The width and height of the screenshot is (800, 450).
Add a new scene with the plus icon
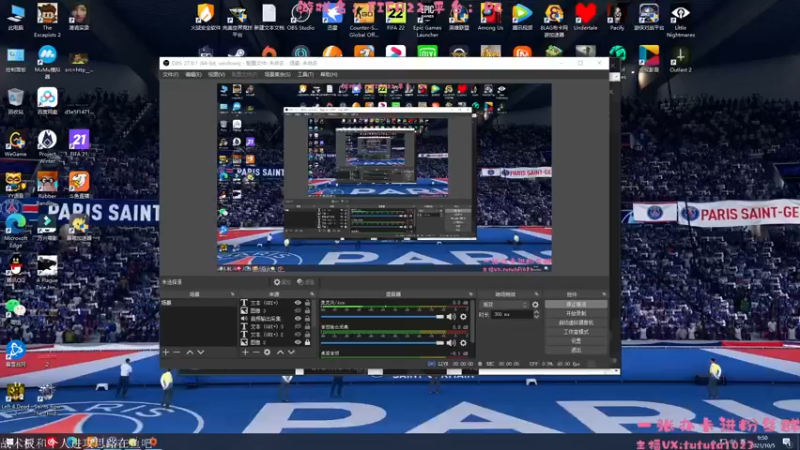[165, 352]
